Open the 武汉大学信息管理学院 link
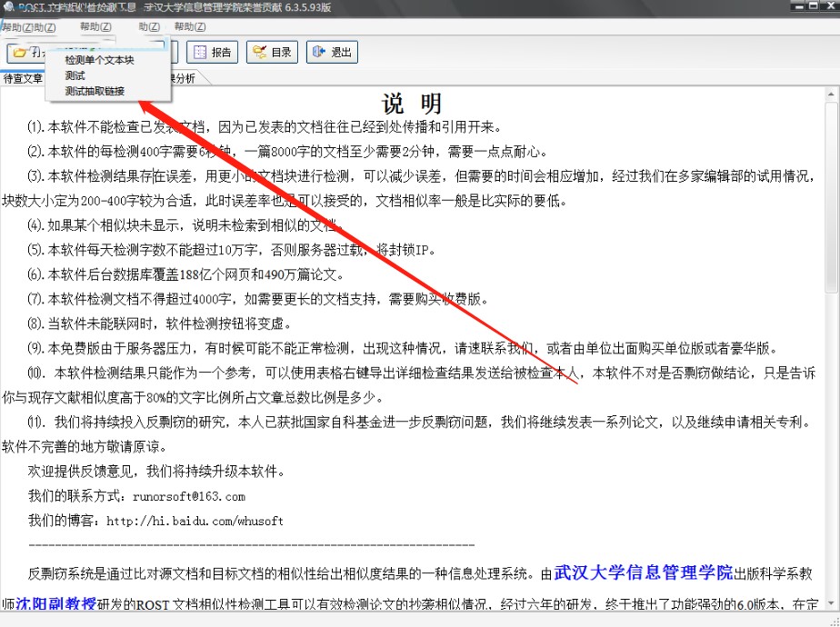Image resolution: width=840 pixels, height=627 pixels. click(x=644, y=572)
